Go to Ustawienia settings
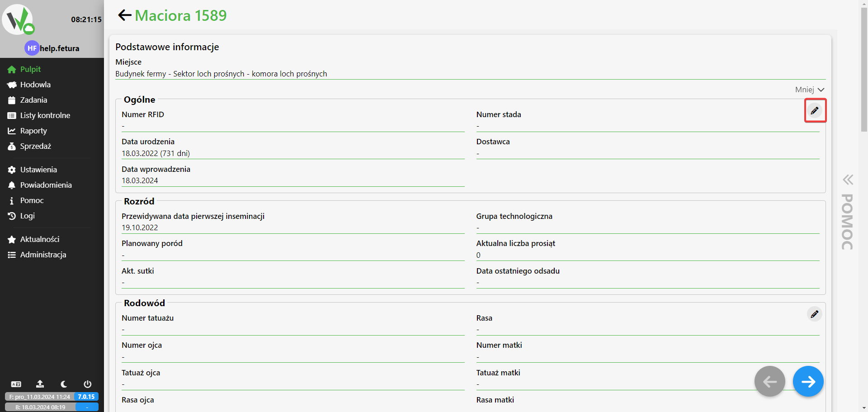868x412 pixels. (38, 170)
